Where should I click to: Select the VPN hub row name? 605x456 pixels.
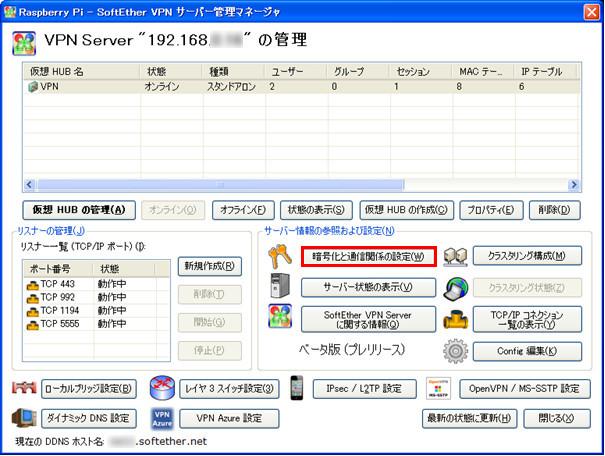coord(49,87)
